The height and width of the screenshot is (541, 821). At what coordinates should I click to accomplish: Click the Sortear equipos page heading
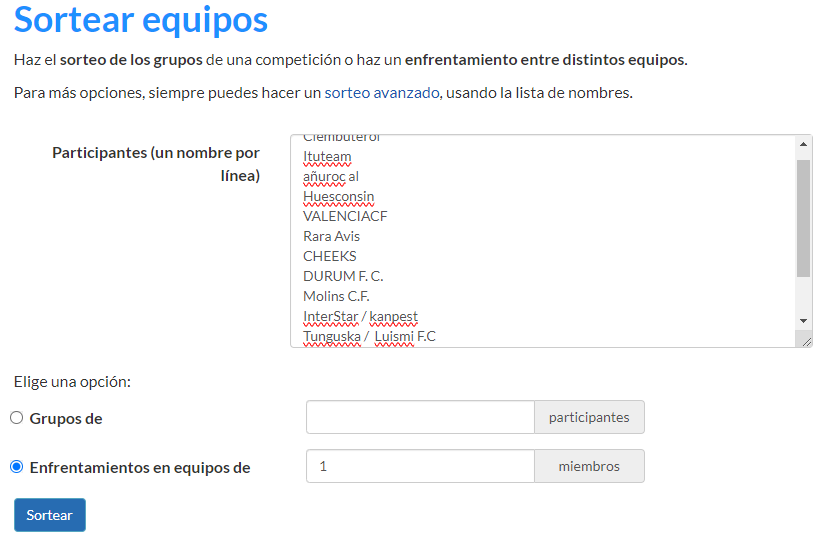(141, 20)
